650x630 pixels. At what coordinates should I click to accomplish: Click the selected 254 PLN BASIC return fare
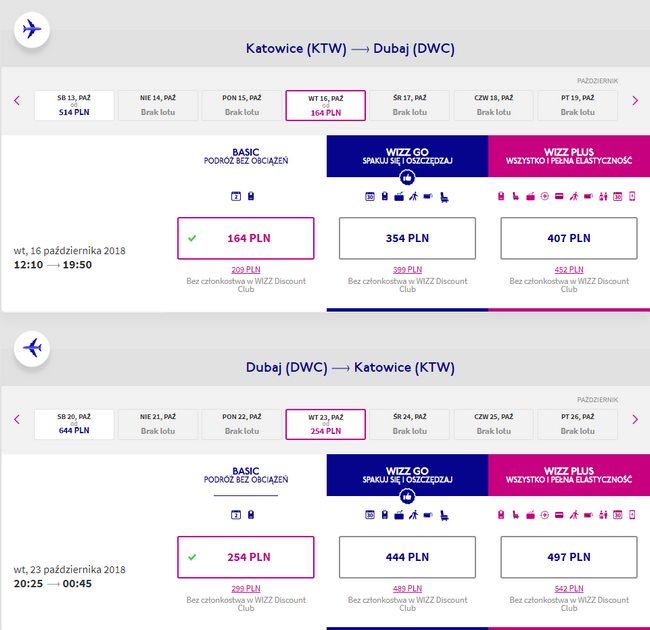point(245,557)
